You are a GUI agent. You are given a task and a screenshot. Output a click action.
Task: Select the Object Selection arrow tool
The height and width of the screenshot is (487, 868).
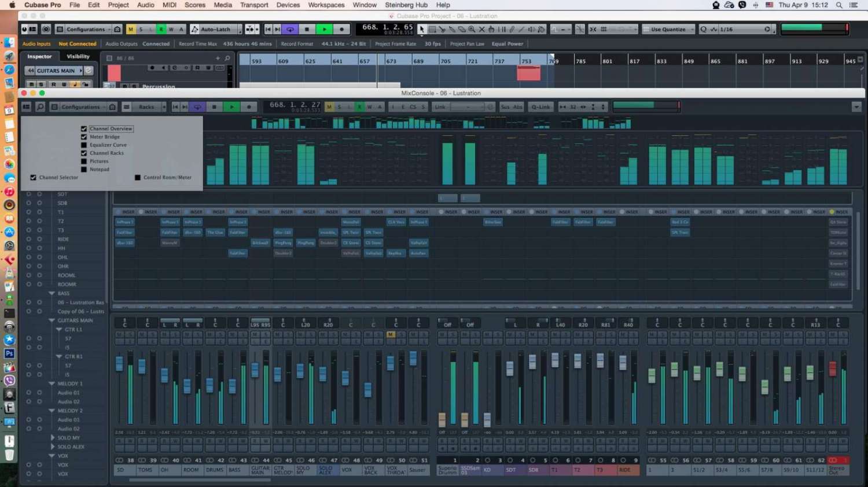[x=422, y=29]
